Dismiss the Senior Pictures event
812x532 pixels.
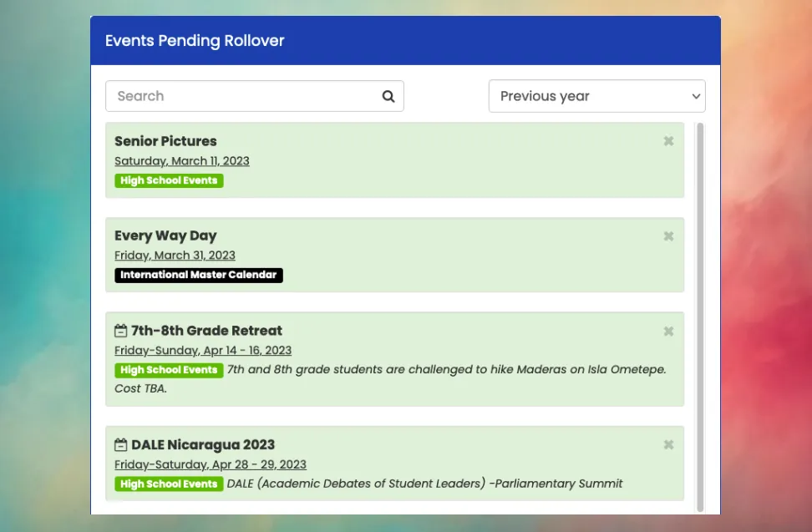point(668,141)
